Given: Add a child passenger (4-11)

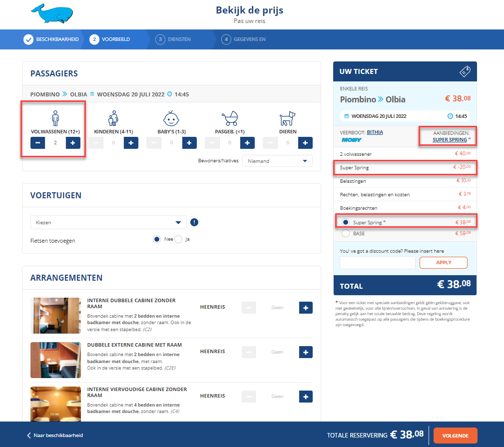Looking at the screenshot, I should (131, 143).
